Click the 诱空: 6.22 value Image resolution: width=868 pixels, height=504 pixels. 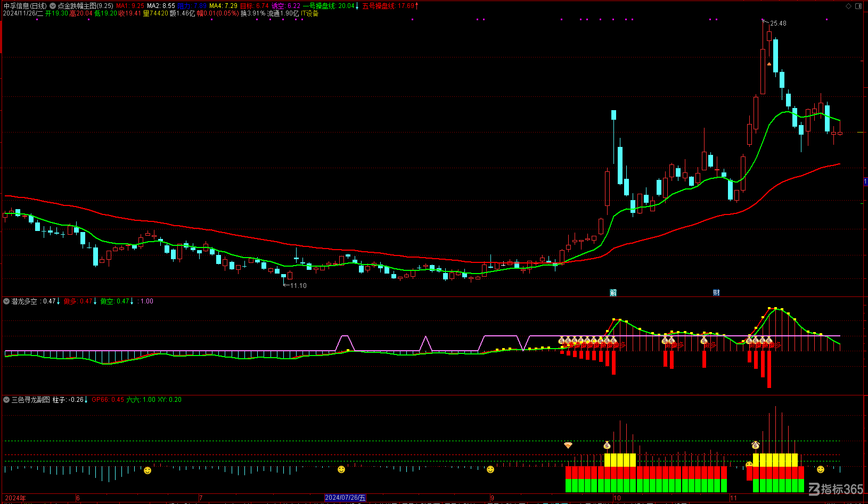click(x=286, y=6)
